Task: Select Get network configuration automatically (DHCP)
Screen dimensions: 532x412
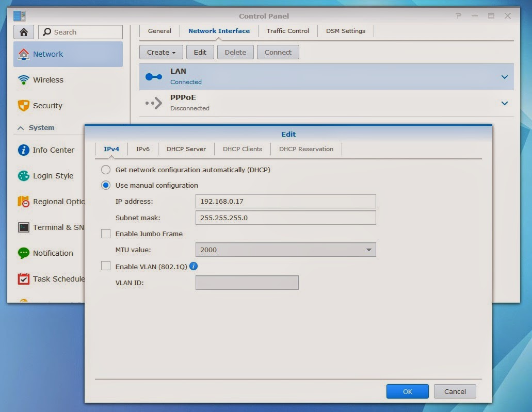Action: tap(105, 170)
